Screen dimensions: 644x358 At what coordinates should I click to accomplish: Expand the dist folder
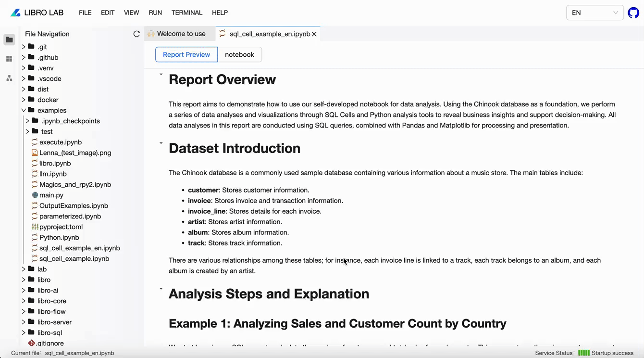point(24,89)
